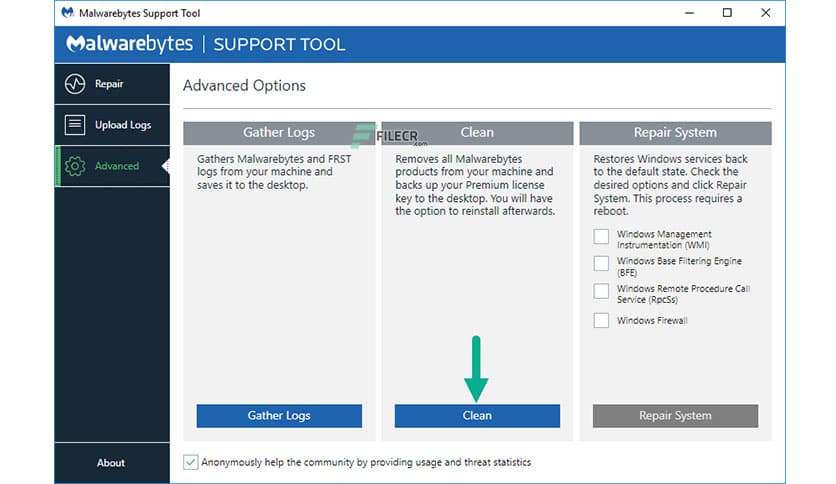Click the blue Clean button

coord(477,416)
